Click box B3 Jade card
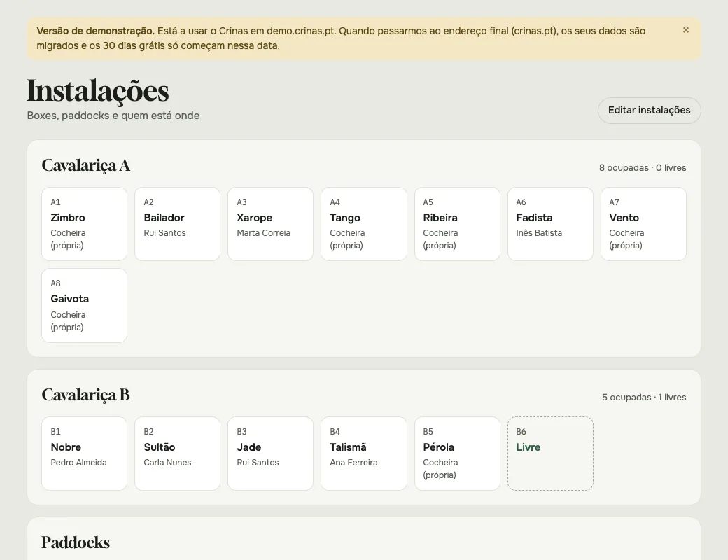This screenshot has width=728, height=560. pos(270,454)
